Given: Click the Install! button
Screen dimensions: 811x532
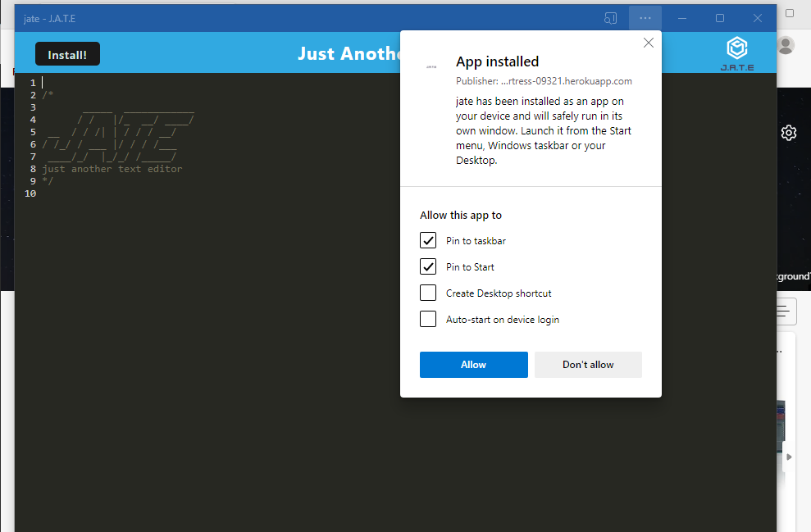Looking at the screenshot, I should pos(67,53).
